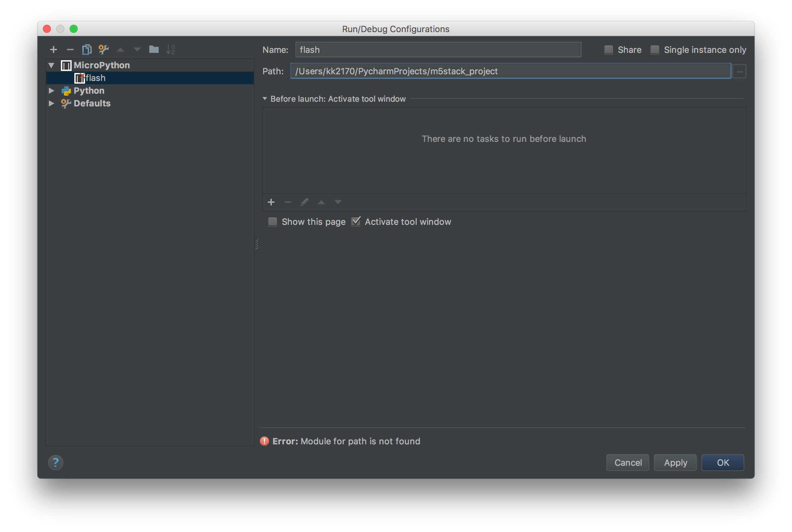Click the add new configuration plus icon
Viewport: 792px width, 532px height.
(53, 50)
